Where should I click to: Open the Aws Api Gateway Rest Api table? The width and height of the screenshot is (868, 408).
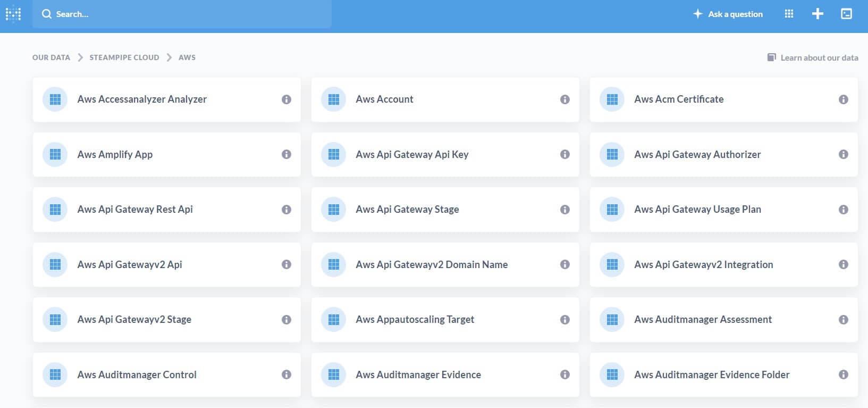[x=166, y=210]
